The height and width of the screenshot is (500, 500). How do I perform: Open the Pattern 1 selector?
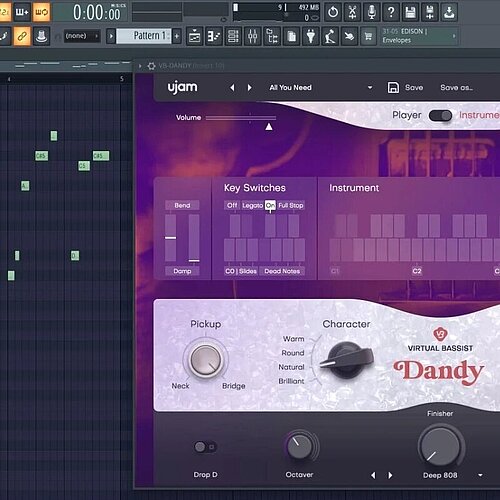(x=144, y=36)
